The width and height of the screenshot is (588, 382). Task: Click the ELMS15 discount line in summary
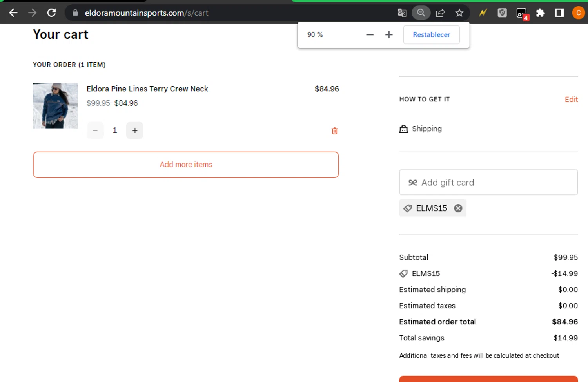click(488, 273)
